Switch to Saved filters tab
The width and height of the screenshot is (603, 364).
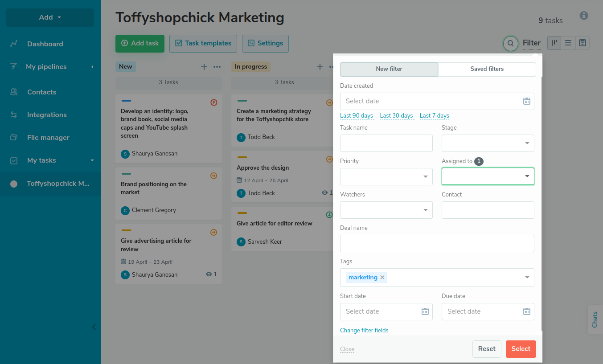click(x=487, y=69)
